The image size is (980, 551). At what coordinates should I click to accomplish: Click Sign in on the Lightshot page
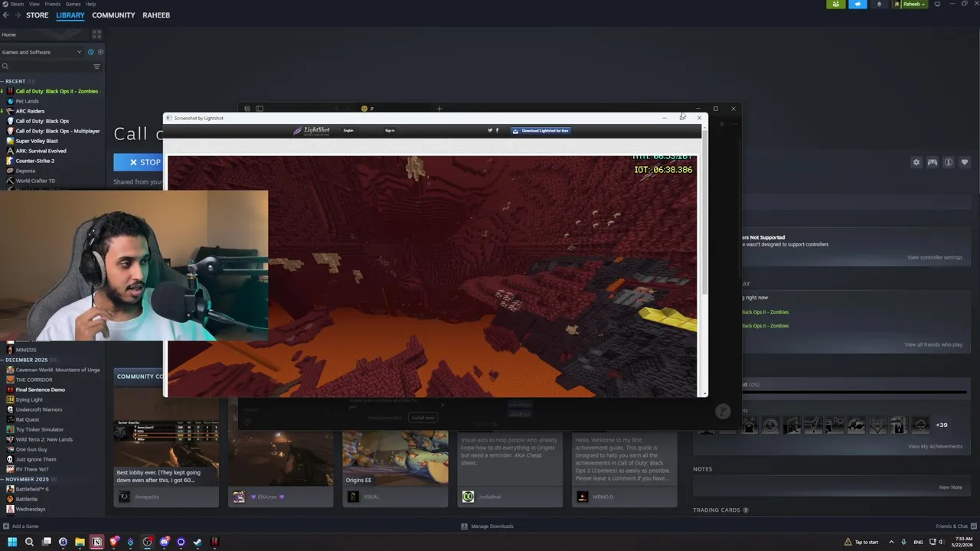[x=390, y=131]
